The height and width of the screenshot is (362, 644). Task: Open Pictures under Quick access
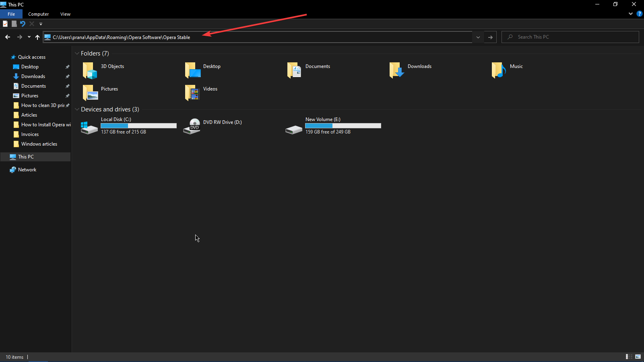pyautogui.click(x=30, y=96)
